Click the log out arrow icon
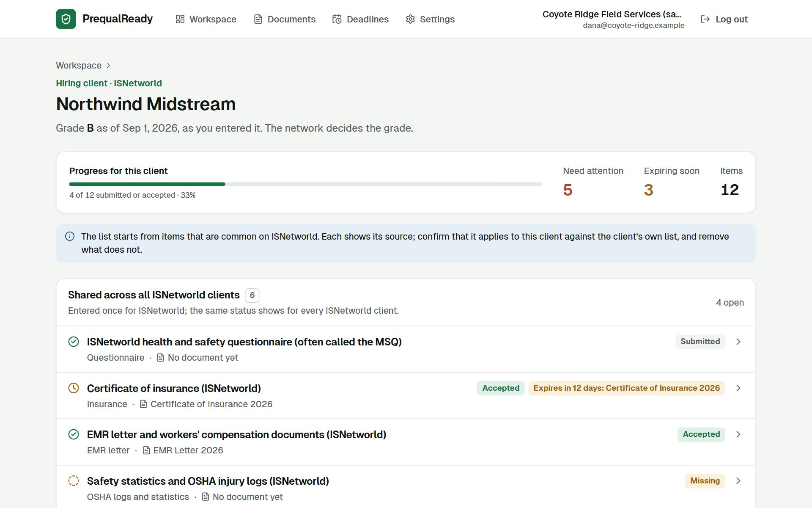This screenshot has width=812, height=508. point(705,19)
